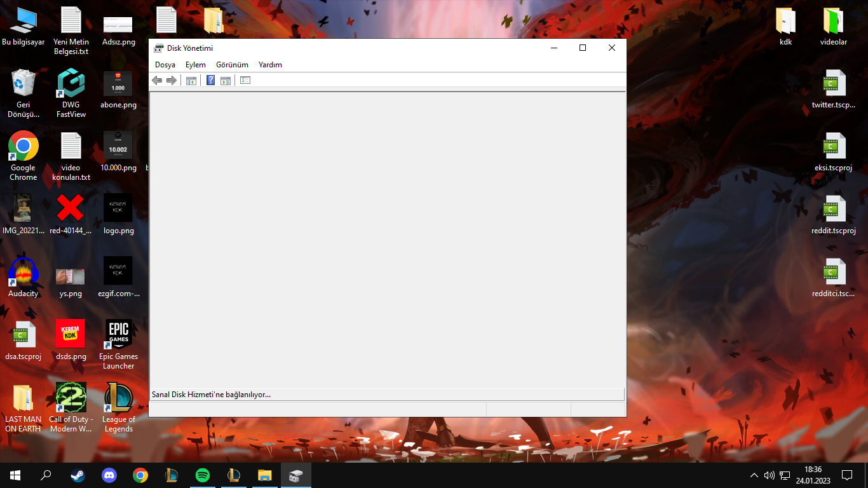Click the volume speaker tray icon
The height and width of the screenshot is (488, 868).
pyautogui.click(x=769, y=475)
